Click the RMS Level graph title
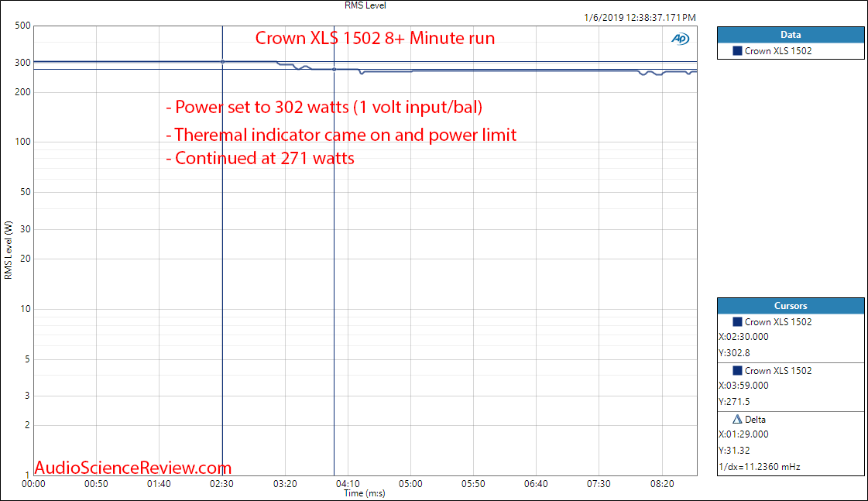868x501 pixels. 365,5
